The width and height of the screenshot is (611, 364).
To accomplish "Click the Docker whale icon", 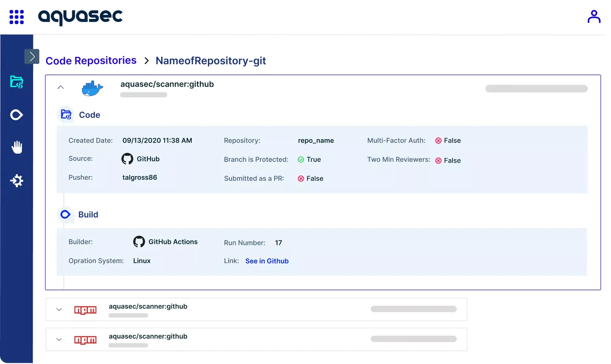I will [92, 88].
